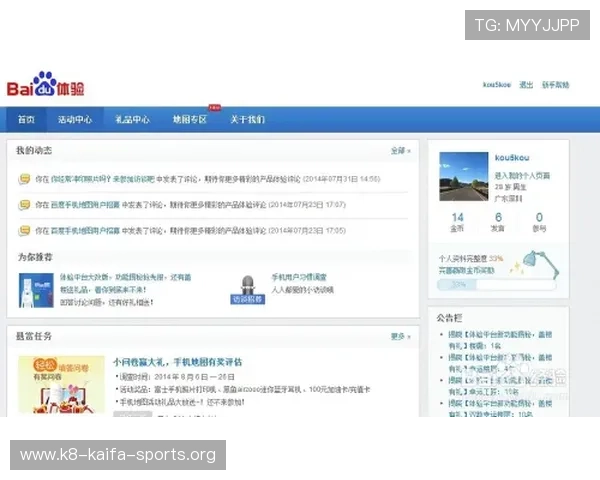Click the kou5kou username link in header

click(497, 85)
